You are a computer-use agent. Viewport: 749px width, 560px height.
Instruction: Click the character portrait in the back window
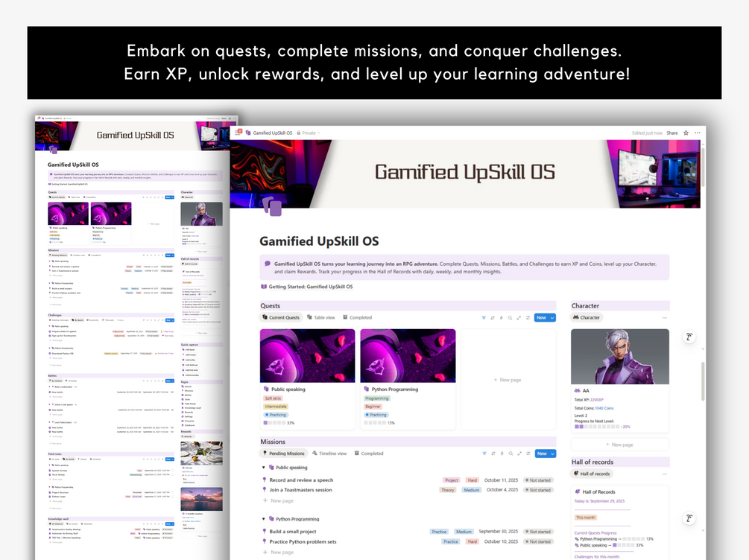(x=201, y=214)
